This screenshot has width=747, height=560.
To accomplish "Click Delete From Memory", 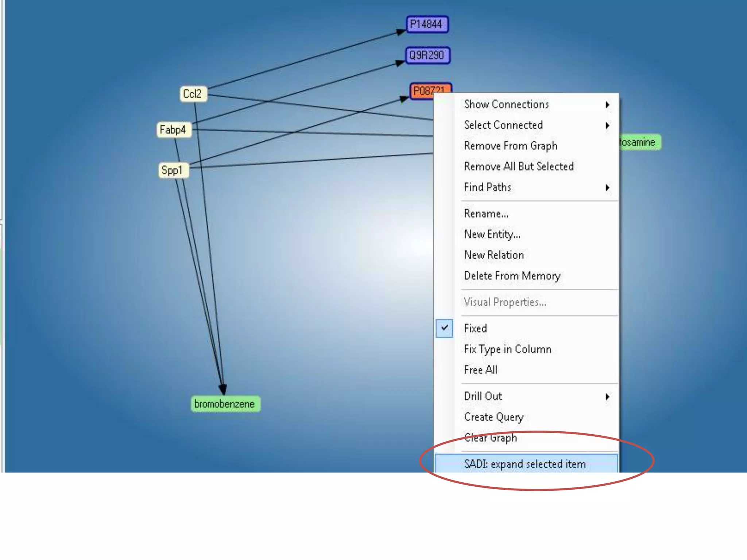I will (x=512, y=276).
